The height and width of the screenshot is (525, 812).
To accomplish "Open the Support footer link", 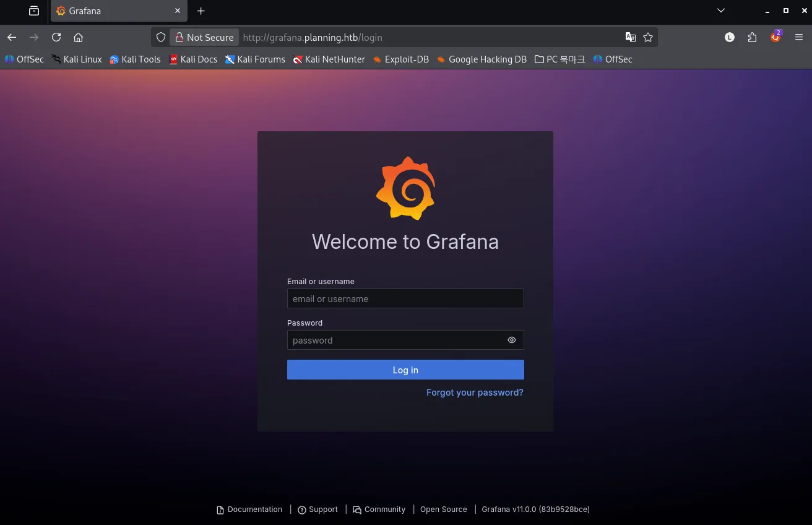I will [317, 510].
